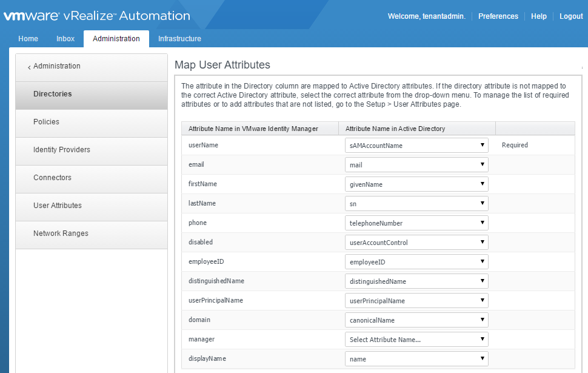Open the Infrastructure tab
Screen dimensions: 588x373
click(179, 39)
